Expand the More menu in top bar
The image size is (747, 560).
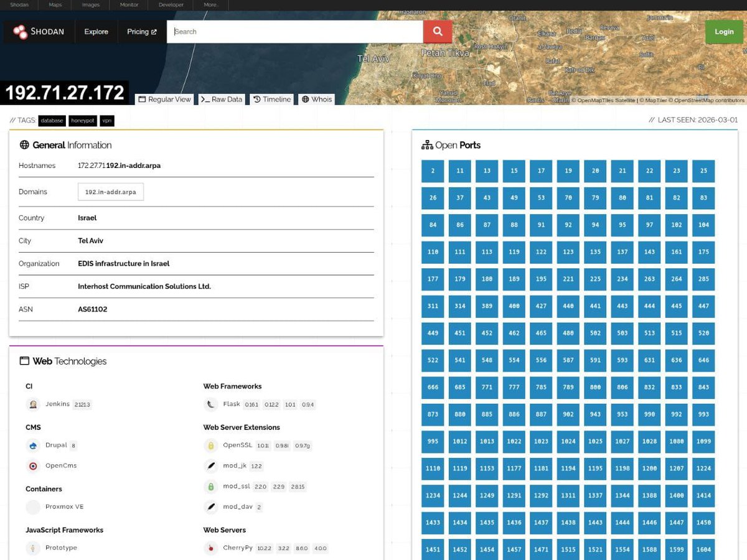(x=210, y=5)
